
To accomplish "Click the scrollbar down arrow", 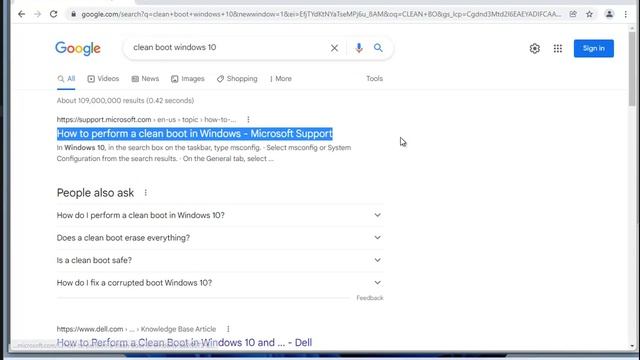I will point(632,346).
